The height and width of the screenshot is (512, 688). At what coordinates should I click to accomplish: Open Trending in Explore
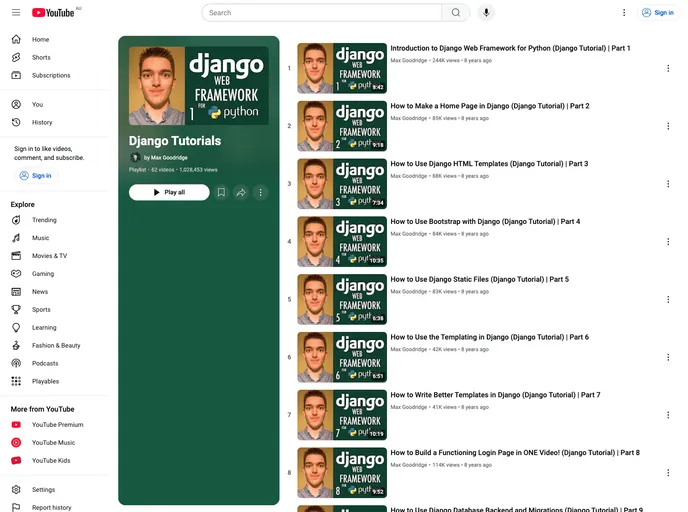tap(44, 220)
